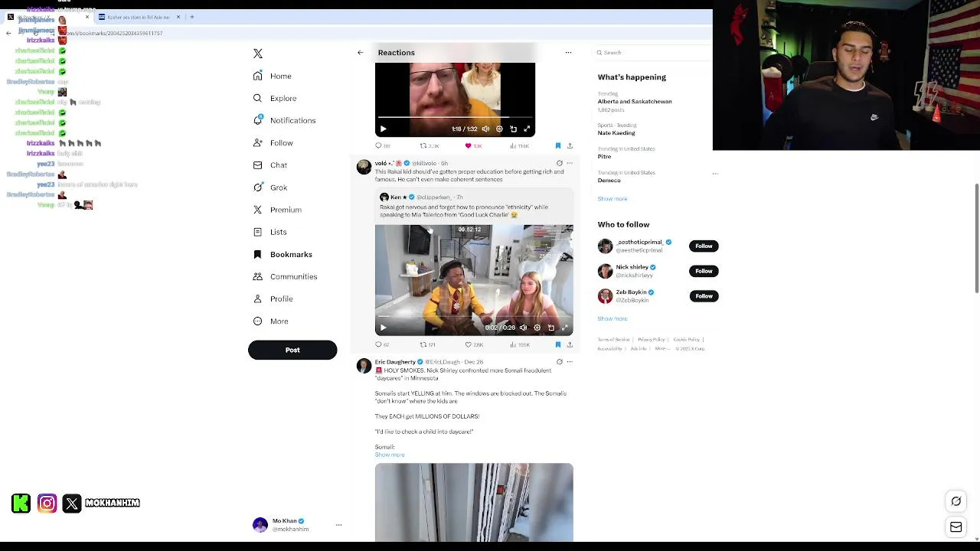Follow Nick shirley
Viewport: 980px width, 551px height.
[704, 271]
